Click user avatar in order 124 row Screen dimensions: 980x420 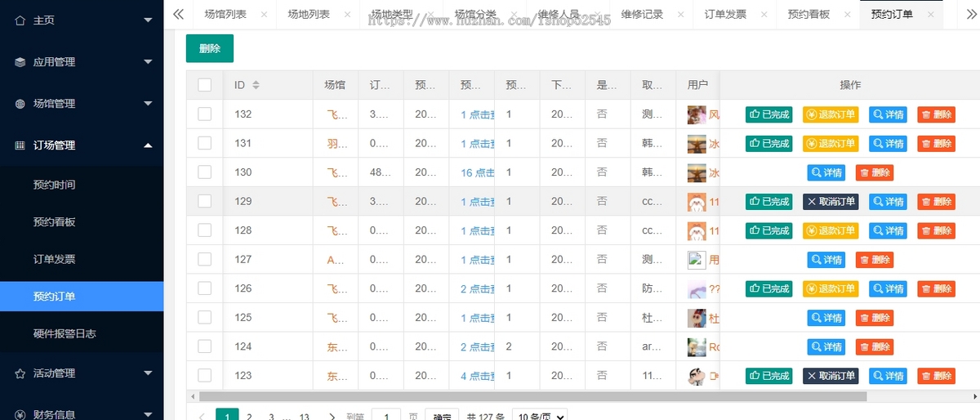[697, 346]
